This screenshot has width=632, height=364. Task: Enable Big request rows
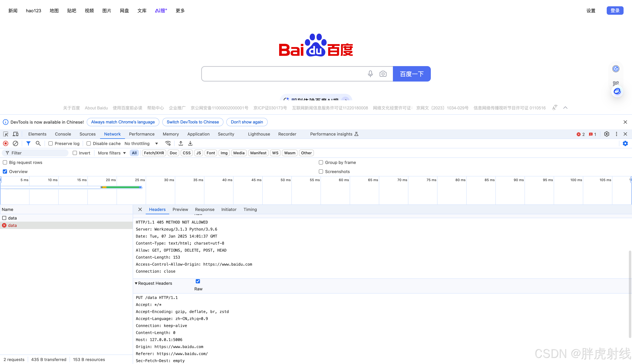[x=5, y=163]
